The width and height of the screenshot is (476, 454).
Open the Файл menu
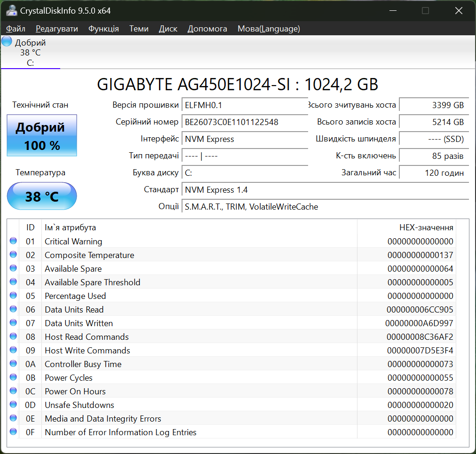pos(16,29)
